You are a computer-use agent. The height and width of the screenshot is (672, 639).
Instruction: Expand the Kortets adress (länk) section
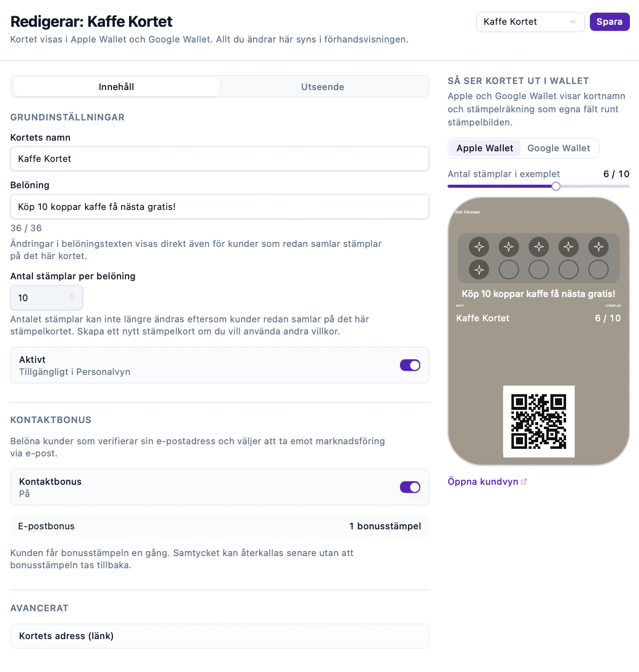point(220,636)
